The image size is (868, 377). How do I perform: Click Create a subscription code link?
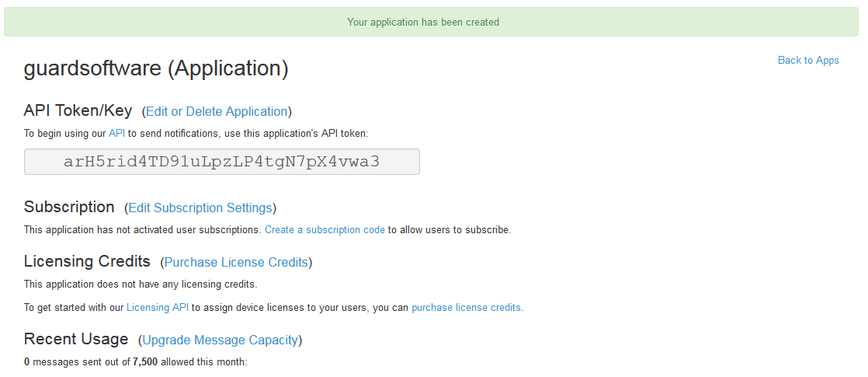[x=325, y=229]
